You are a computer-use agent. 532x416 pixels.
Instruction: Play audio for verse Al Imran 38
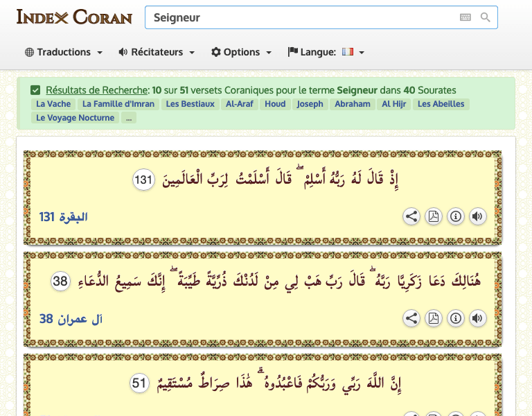point(477,319)
